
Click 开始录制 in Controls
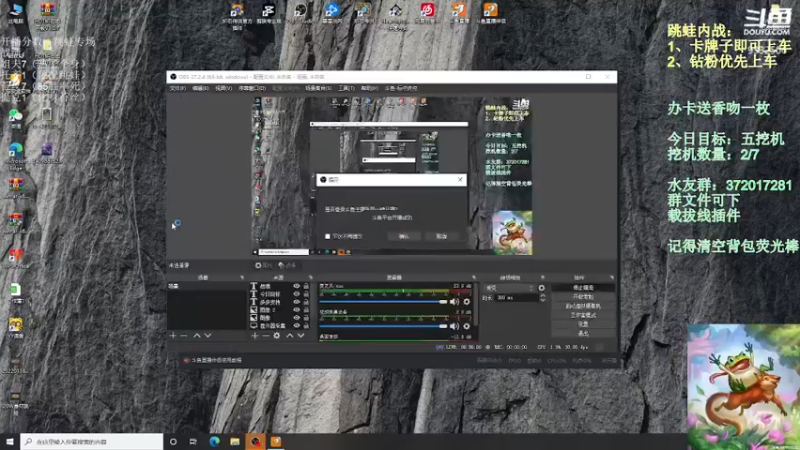pos(583,297)
